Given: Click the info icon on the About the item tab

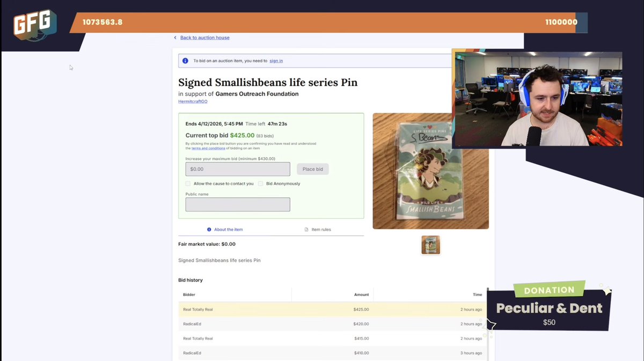Looking at the screenshot, I should click(x=209, y=230).
